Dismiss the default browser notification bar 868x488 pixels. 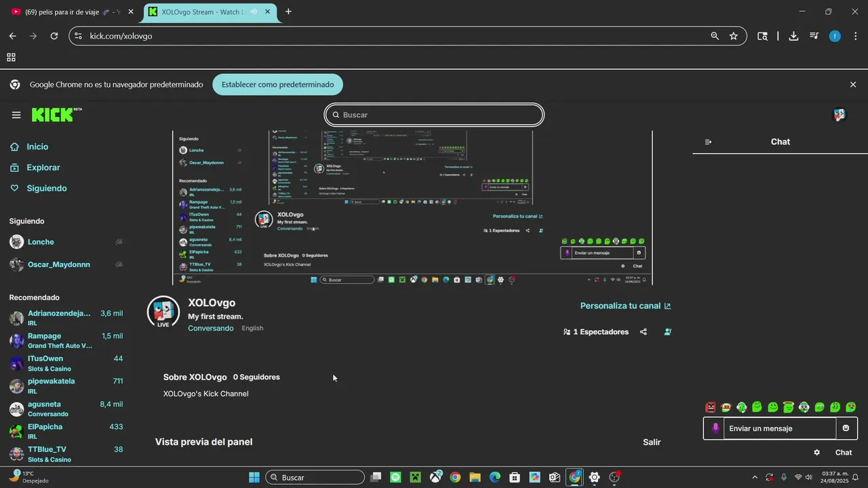tap(853, 85)
